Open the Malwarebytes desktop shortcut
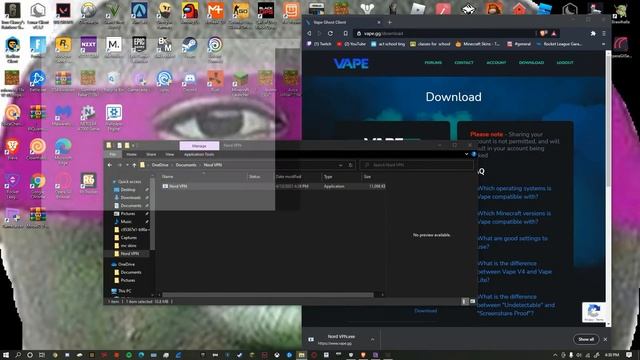Image resolution: width=640 pixels, height=360 pixels. 63,113
